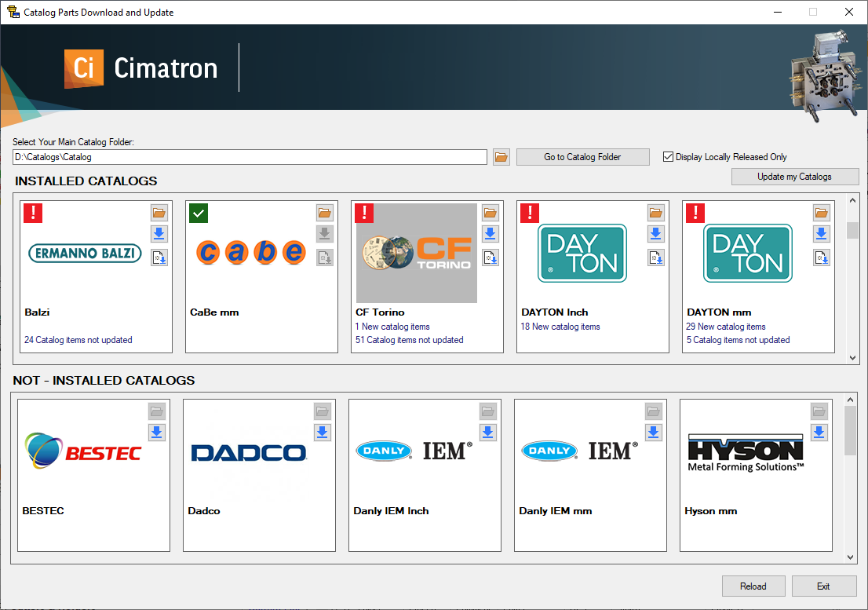Image resolution: width=868 pixels, height=610 pixels.
Task: Download the Danly IEM Inch catalog
Action: click(x=488, y=433)
